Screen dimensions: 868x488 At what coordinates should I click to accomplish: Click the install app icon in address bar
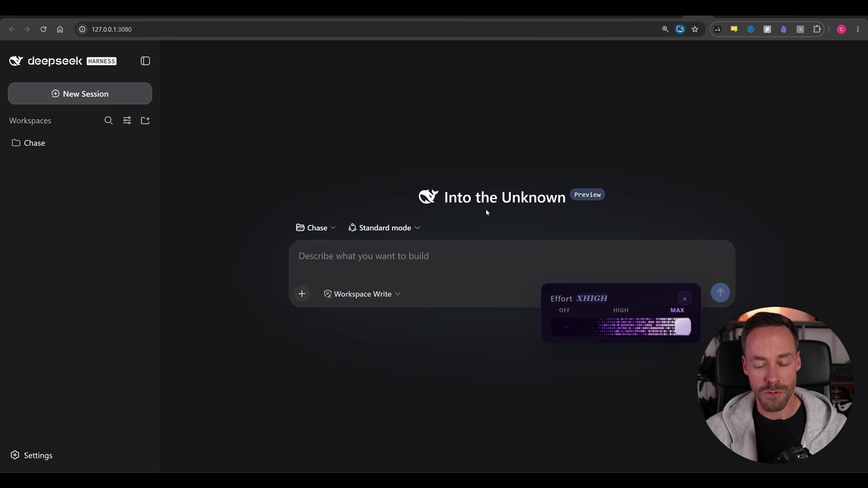pos(680,29)
